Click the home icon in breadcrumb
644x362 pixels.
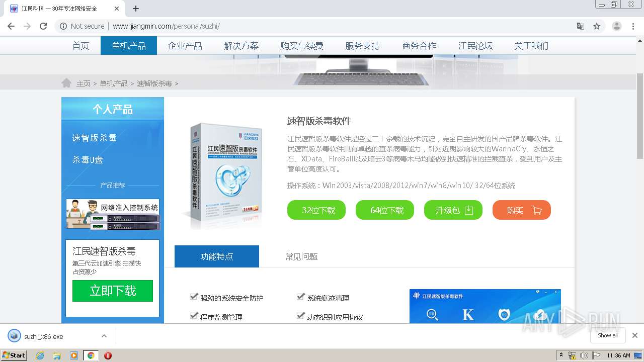click(66, 82)
